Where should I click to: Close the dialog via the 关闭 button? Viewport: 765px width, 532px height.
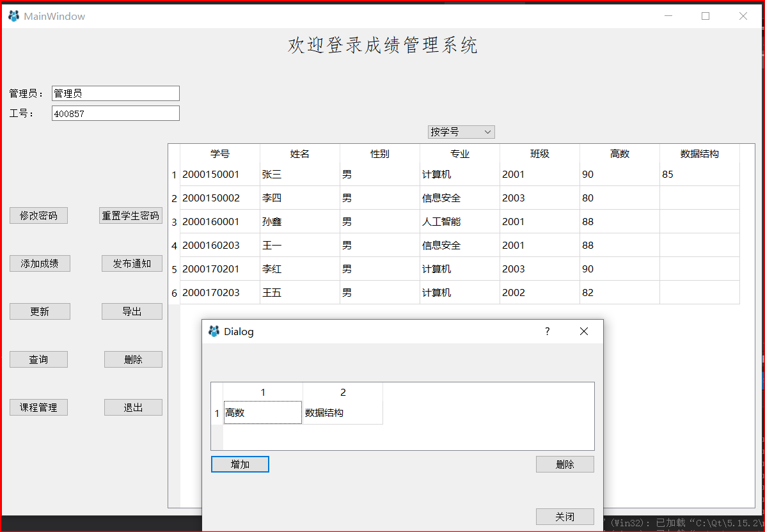click(565, 516)
